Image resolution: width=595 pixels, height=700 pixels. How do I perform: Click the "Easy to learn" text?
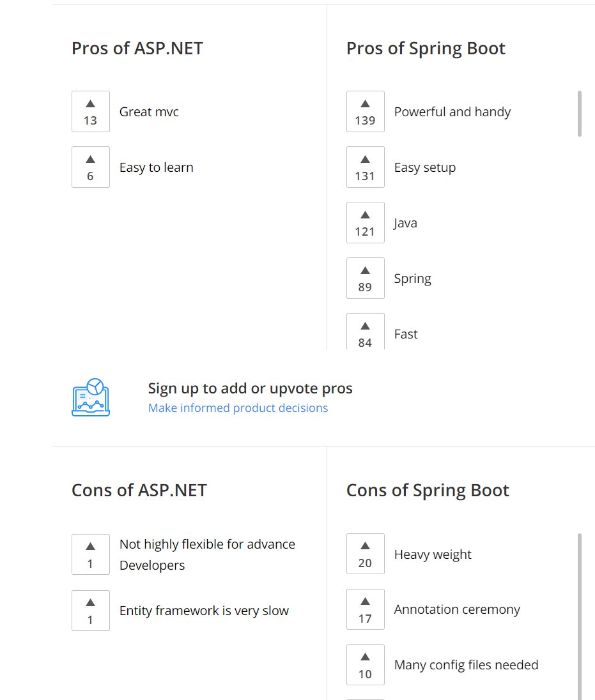pyautogui.click(x=157, y=167)
